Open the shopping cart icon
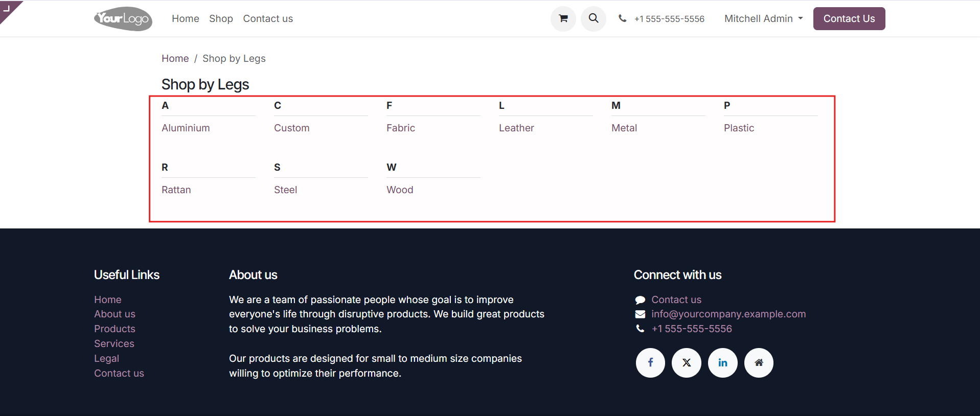The image size is (980, 416). [x=563, y=18]
